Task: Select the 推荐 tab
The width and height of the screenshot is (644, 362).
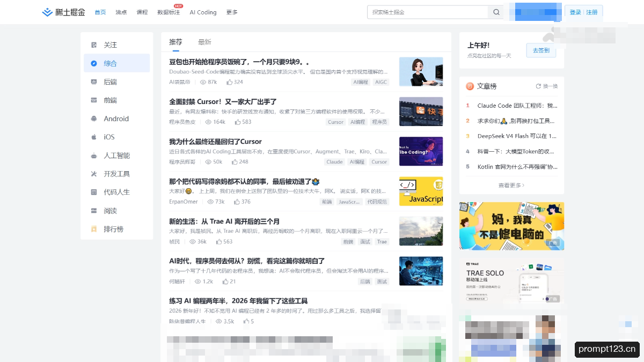Action: [x=175, y=42]
